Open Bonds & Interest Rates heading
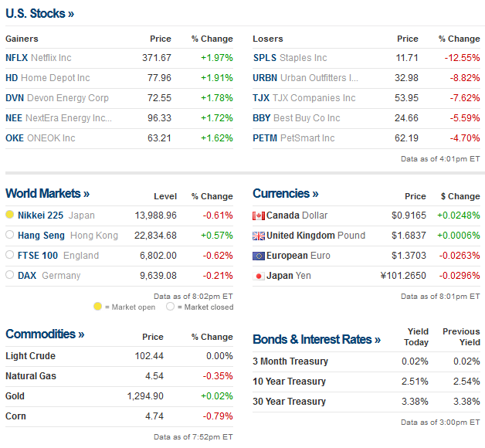 click(317, 340)
